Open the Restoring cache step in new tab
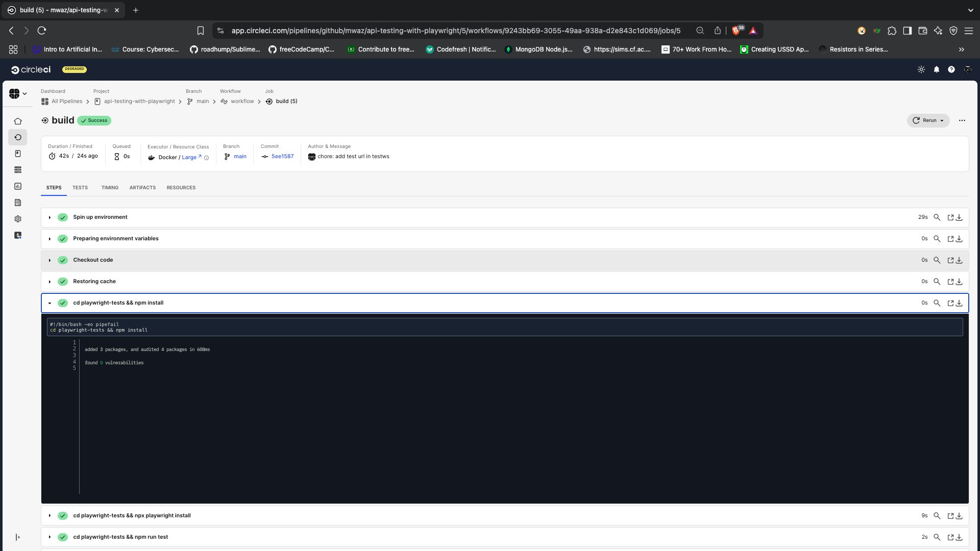The height and width of the screenshot is (551, 980). pos(950,282)
